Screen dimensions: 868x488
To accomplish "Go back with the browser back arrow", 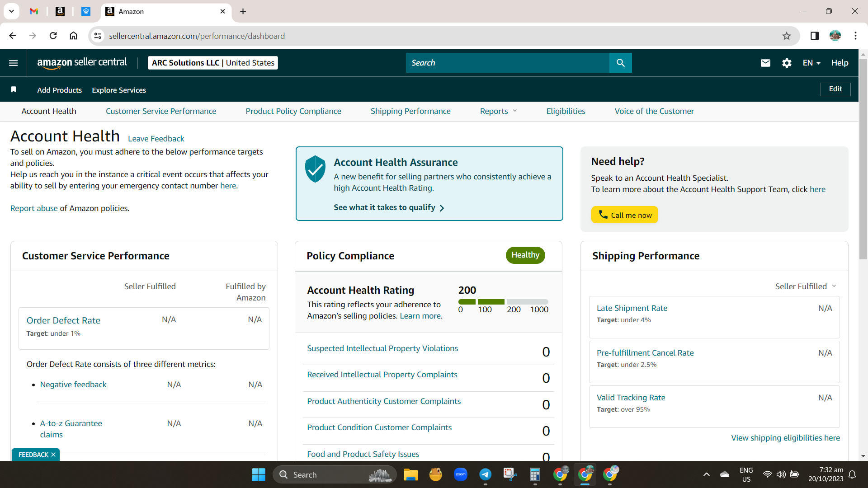I will point(12,36).
